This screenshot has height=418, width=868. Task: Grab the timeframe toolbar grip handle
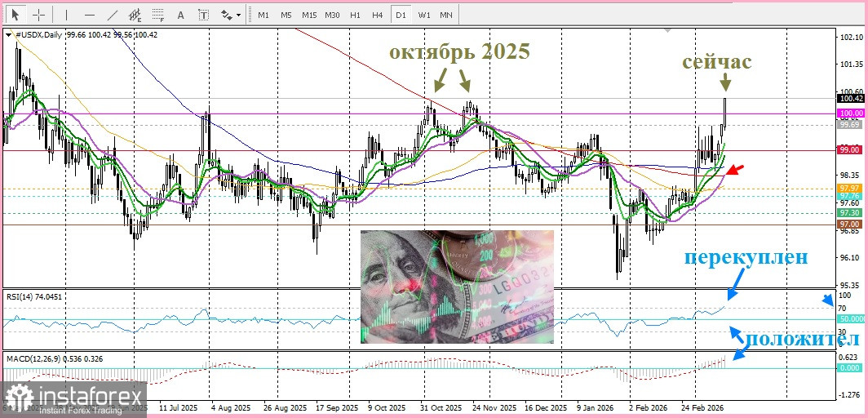point(249,15)
